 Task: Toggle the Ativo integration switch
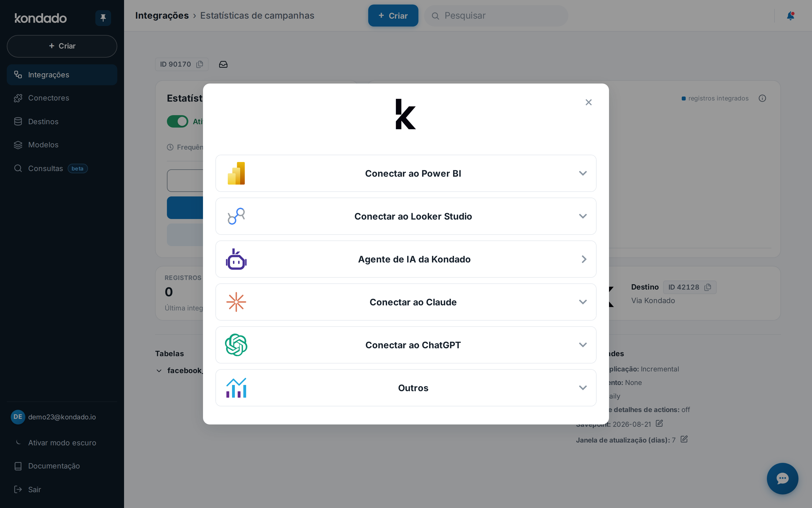point(178,121)
